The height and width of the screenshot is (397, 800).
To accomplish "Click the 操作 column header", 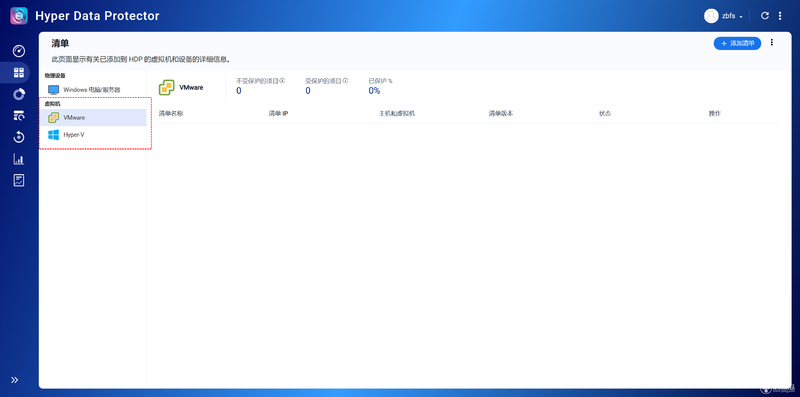I will point(715,113).
